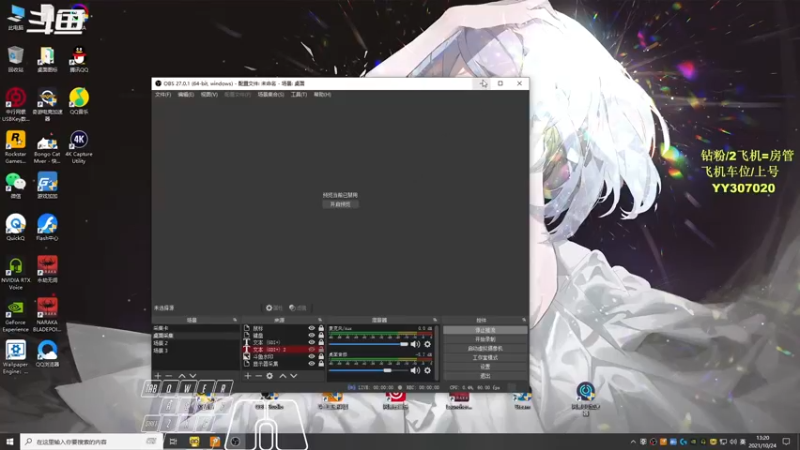
Task: Open the 4K Capture Utility desktop icon
Action: (79, 147)
